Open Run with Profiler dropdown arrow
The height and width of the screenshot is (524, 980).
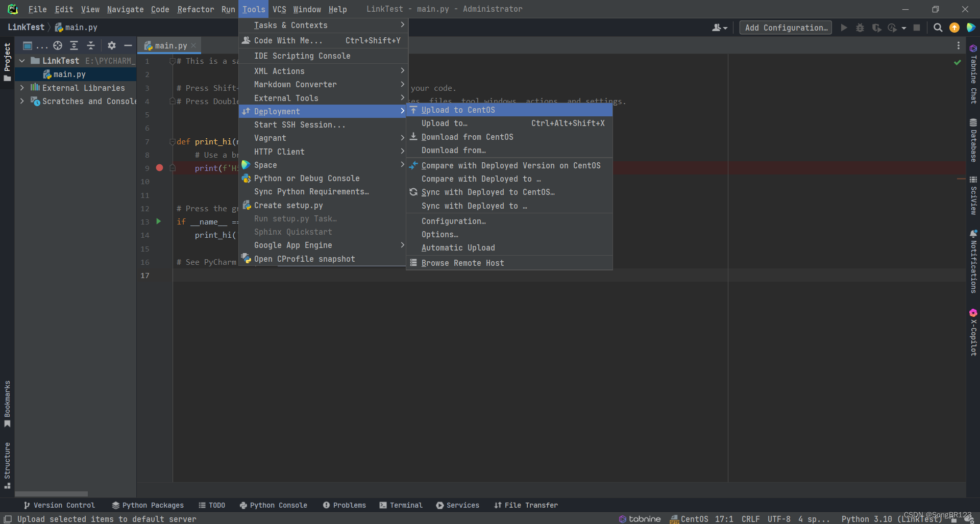904,28
